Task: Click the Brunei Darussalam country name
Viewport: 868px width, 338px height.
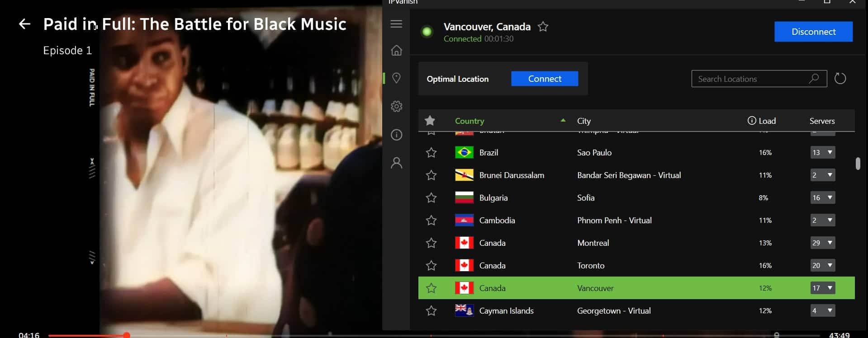Action: click(512, 175)
